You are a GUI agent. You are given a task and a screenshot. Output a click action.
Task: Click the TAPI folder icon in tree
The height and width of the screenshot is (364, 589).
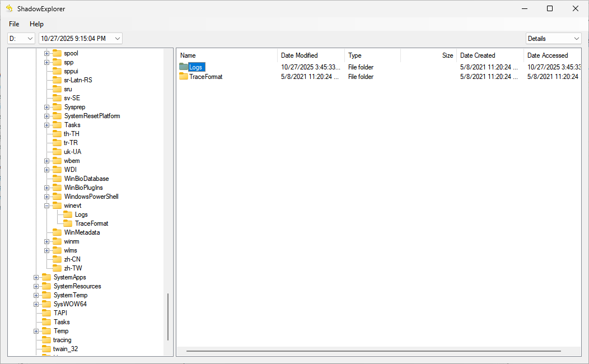[46, 313]
